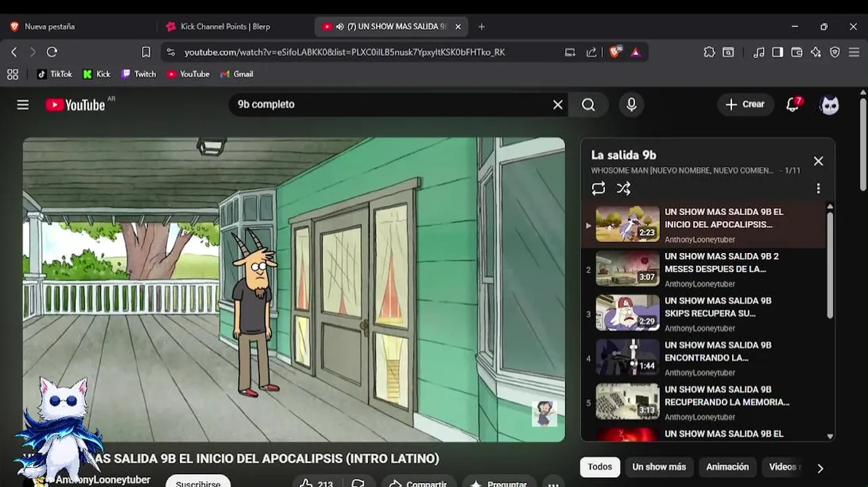Open the Crear menu
The image size is (868, 487).
745,104
